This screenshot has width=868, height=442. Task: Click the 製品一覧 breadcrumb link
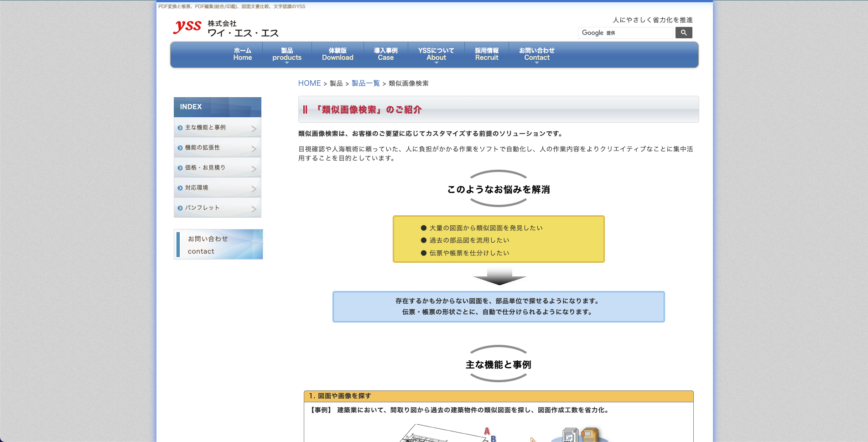pyautogui.click(x=365, y=83)
